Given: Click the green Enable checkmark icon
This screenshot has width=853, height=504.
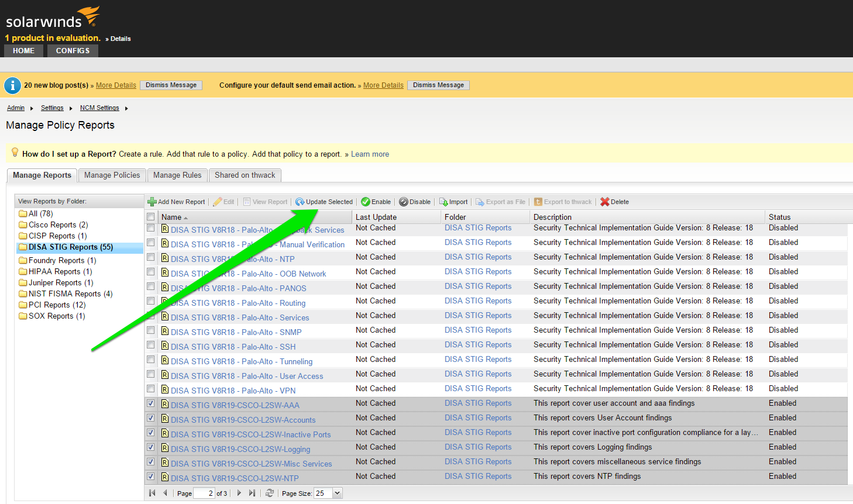Looking at the screenshot, I should point(366,202).
